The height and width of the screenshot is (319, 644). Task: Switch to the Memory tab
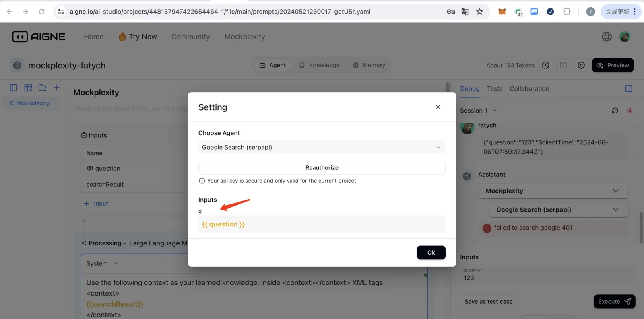click(x=369, y=65)
